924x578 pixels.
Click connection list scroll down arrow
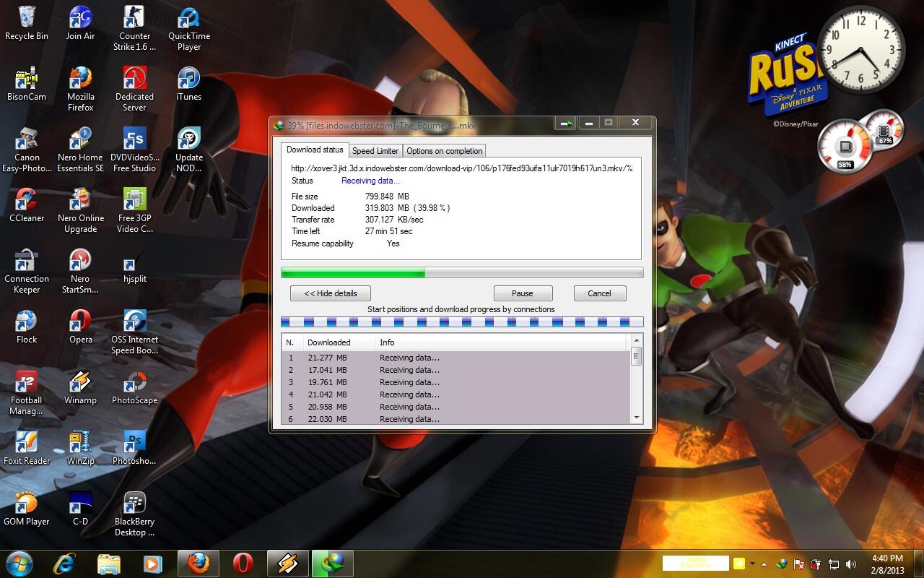[636, 418]
